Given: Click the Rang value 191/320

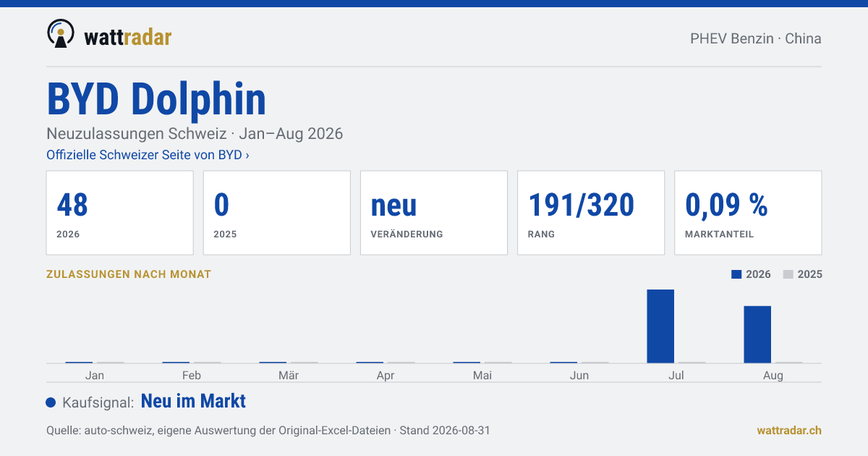Looking at the screenshot, I should coord(582,206).
